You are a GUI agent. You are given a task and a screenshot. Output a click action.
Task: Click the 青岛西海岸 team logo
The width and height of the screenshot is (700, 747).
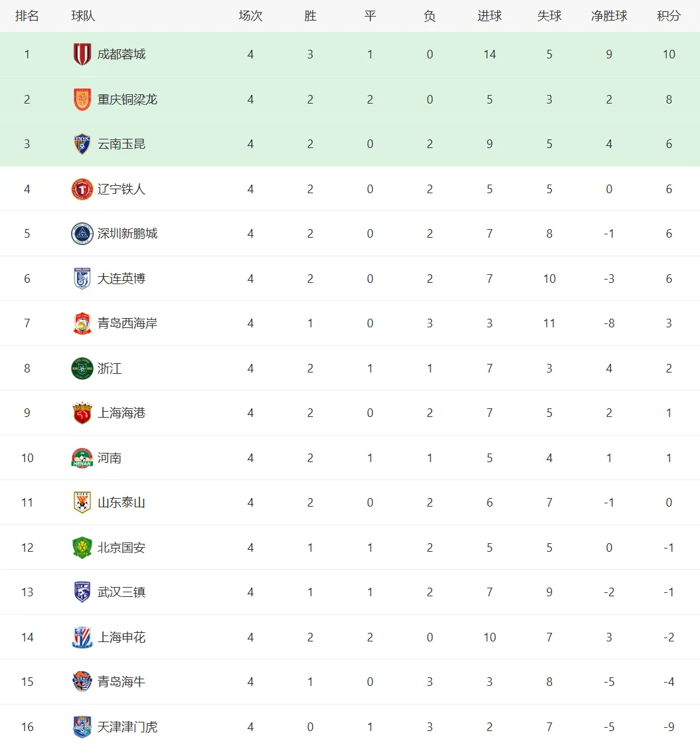pyautogui.click(x=82, y=323)
